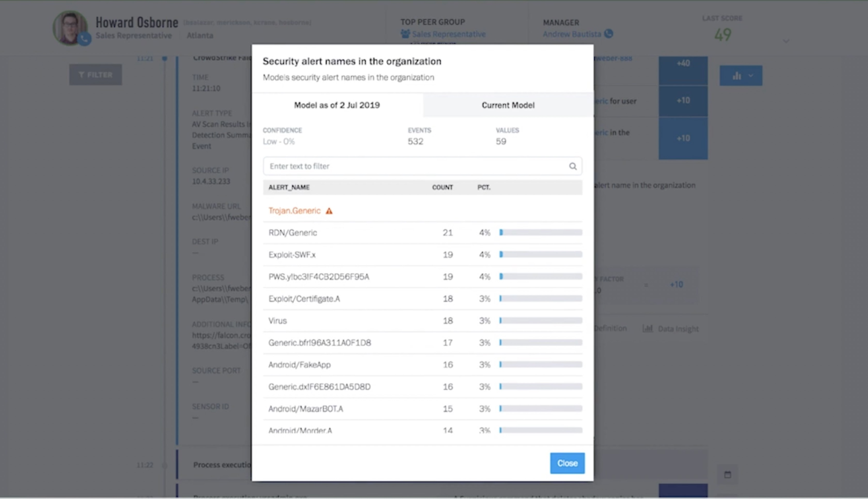
Task: Select the Trojan.Generic alert row
Action: tap(294, 211)
